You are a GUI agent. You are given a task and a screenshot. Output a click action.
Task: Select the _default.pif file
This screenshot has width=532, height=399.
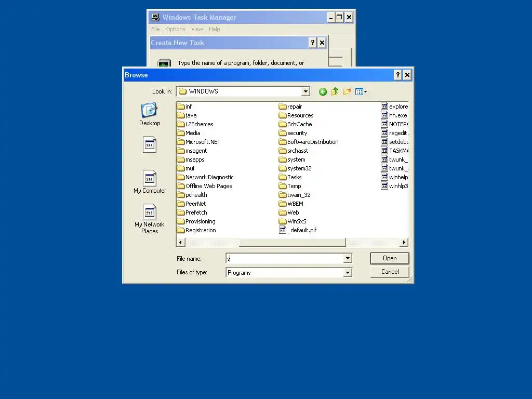(x=298, y=230)
